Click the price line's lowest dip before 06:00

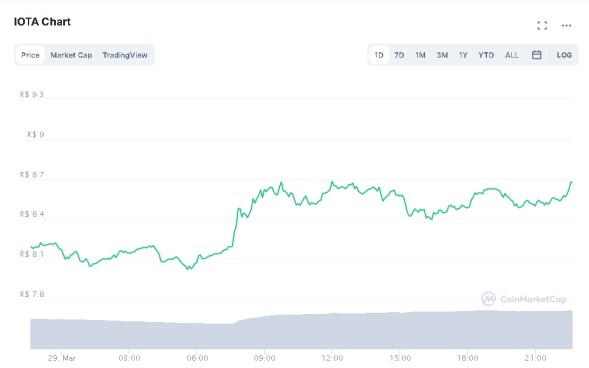(189, 268)
